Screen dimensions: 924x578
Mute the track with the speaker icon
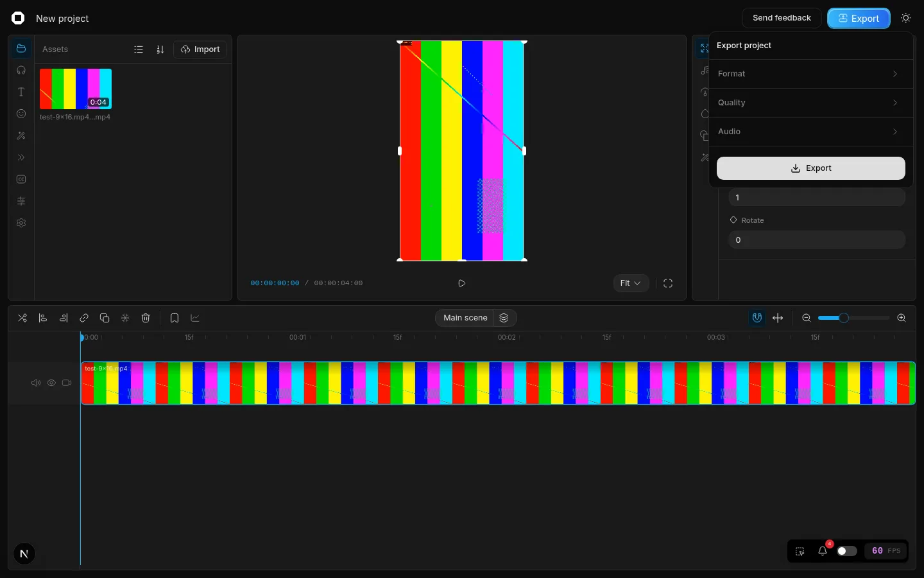point(36,383)
